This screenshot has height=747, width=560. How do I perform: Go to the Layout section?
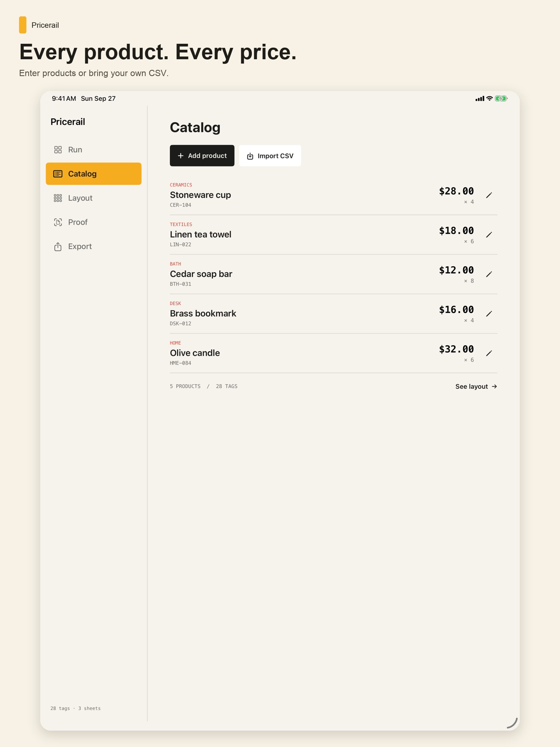(x=93, y=198)
